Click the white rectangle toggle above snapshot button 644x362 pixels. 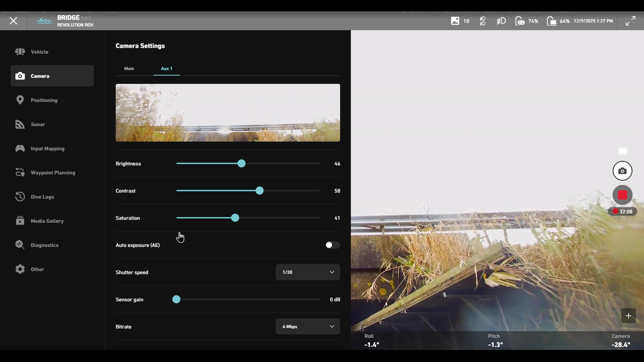[x=623, y=151]
